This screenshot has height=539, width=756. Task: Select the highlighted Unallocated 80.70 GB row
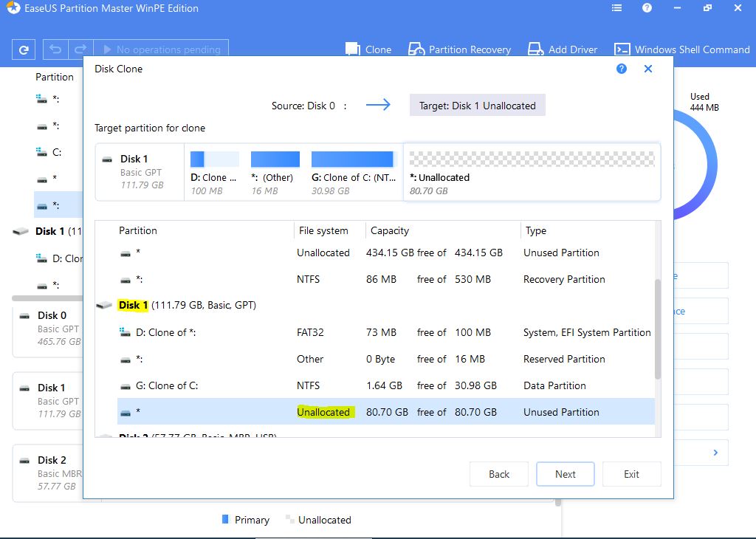point(385,412)
